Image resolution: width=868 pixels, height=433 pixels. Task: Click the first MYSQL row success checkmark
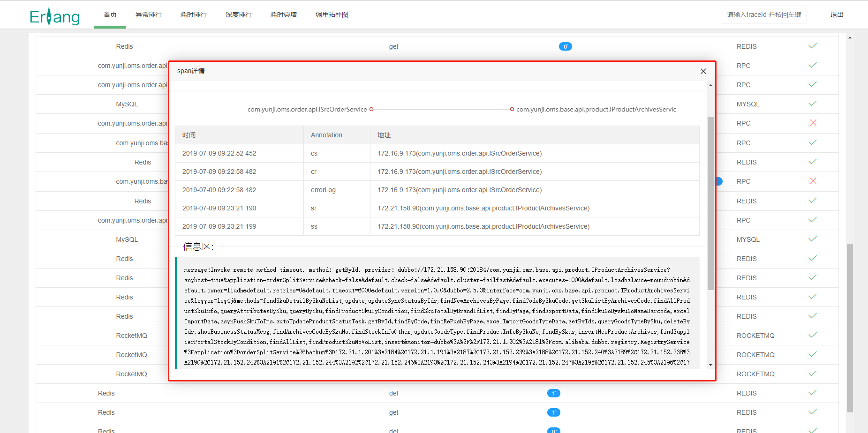[x=813, y=104]
